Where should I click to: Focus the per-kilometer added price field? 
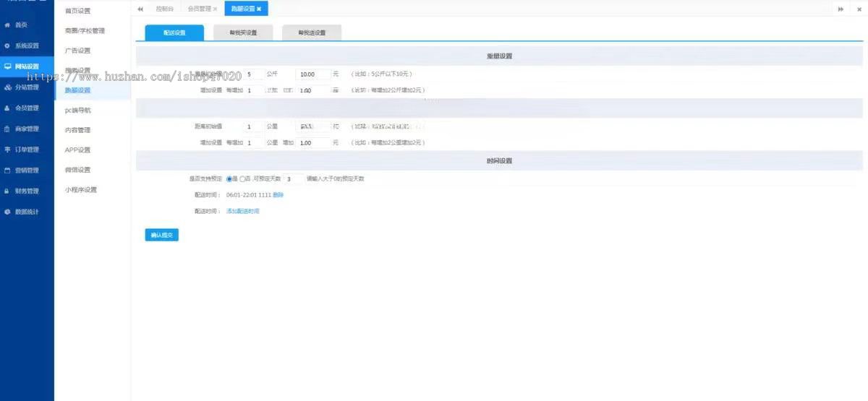tap(313, 143)
